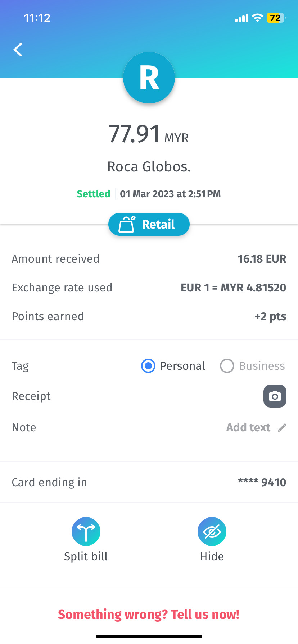This screenshot has height=644, width=298.
Task: Tap 'Something wrong? Tell us now!' link
Action: coord(149,615)
